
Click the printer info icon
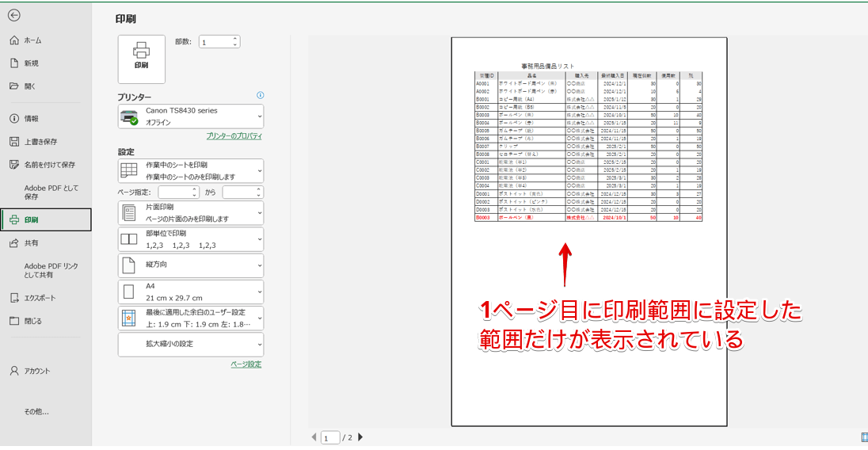coord(261,96)
